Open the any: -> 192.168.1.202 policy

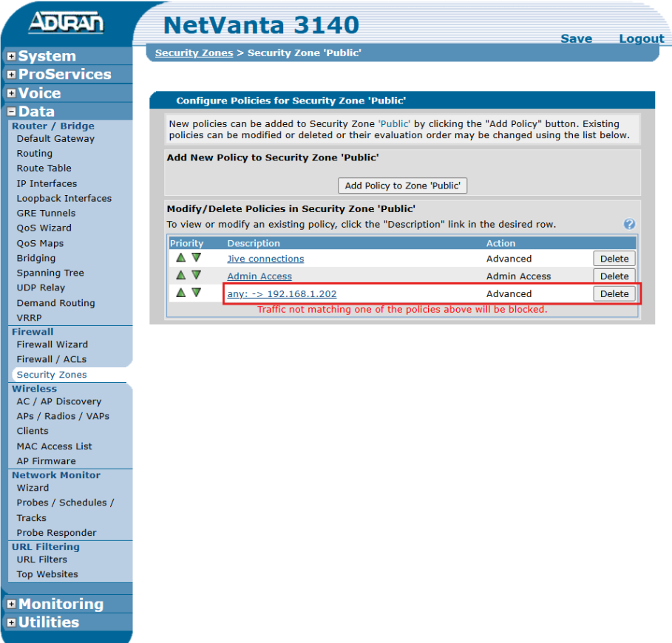pyautogui.click(x=282, y=294)
